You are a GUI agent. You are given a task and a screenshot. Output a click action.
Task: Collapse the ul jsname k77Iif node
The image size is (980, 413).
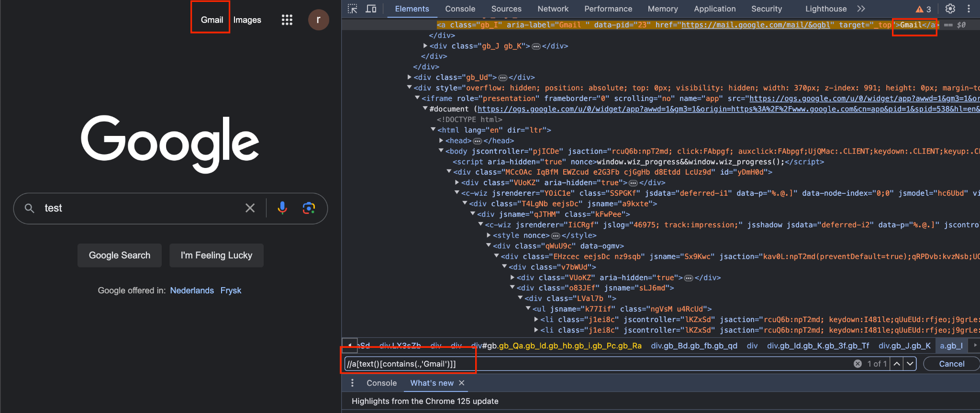[528, 309]
